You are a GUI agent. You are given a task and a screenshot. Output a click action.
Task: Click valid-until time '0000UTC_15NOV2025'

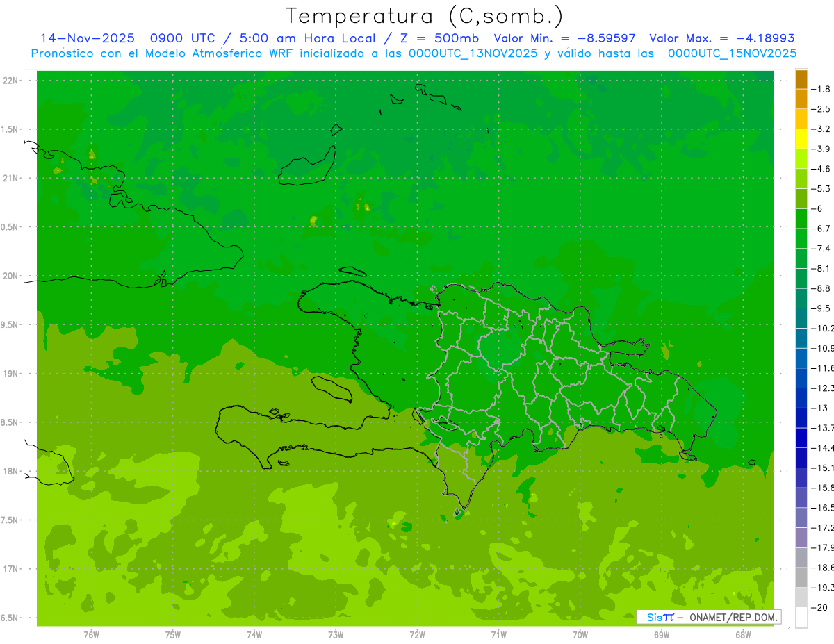point(732,53)
